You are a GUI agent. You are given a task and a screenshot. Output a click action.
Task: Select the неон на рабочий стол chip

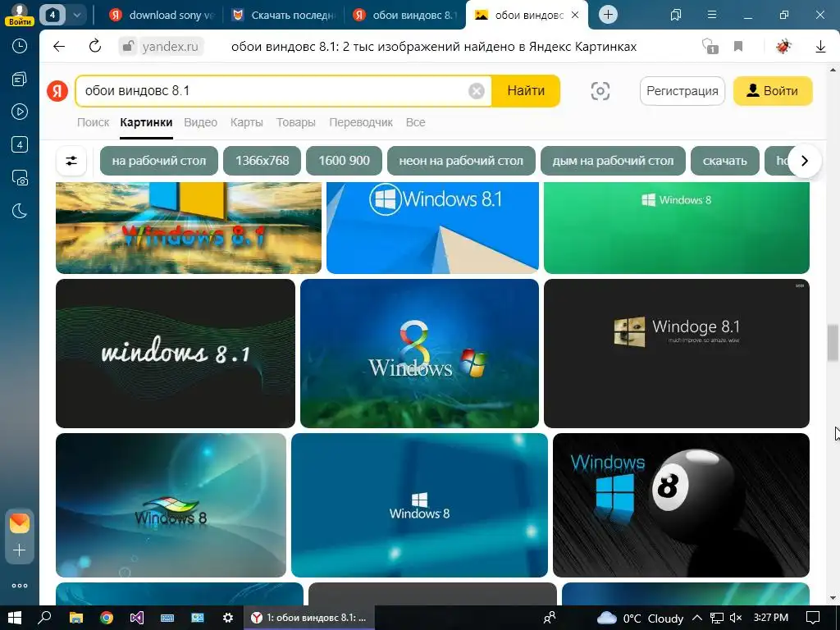click(461, 161)
